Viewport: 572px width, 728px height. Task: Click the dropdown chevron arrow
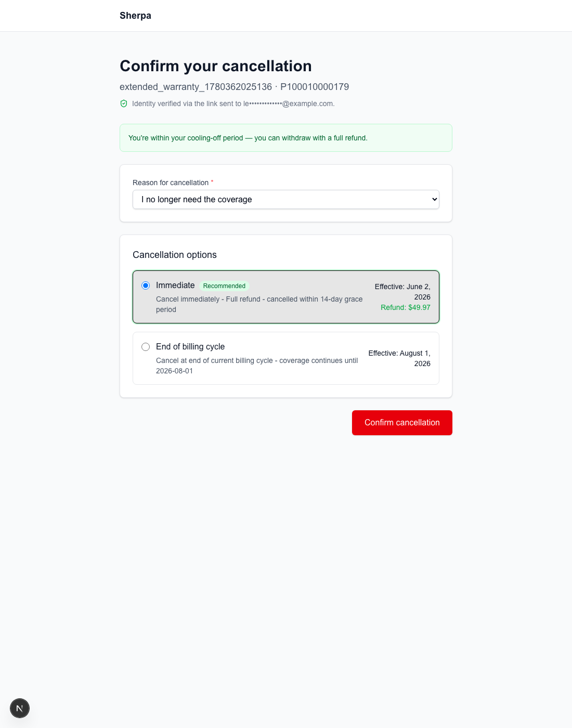click(435, 200)
